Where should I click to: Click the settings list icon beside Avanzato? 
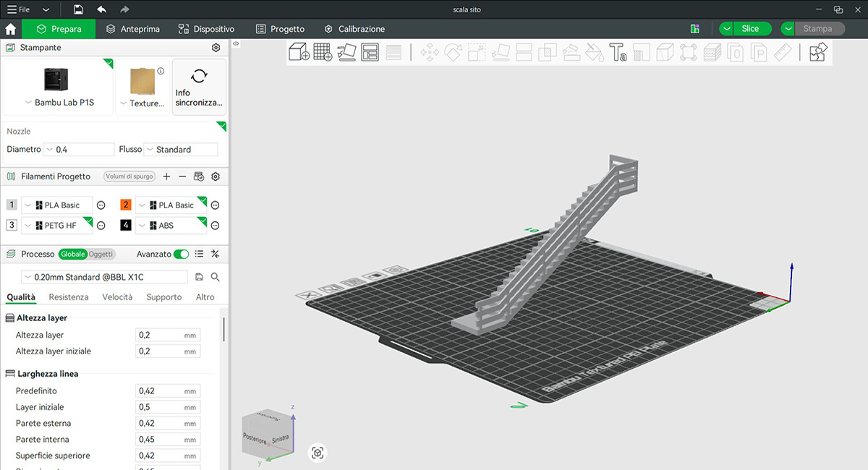[199, 254]
